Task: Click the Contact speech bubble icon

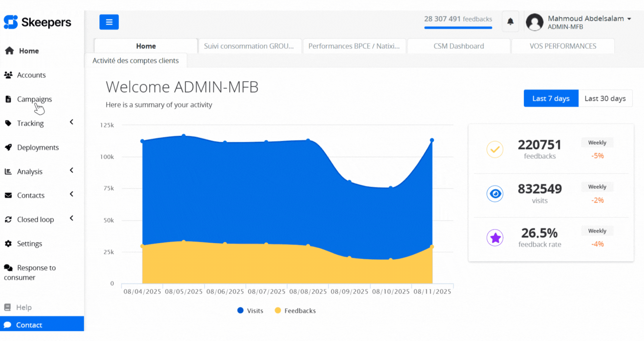Action: pos(7,325)
